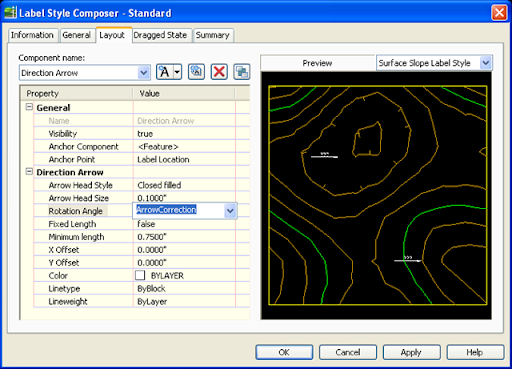Image resolution: width=512 pixels, height=369 pixels.
Task: Close the Label Style Composer dialog
Action: [499, 13]
